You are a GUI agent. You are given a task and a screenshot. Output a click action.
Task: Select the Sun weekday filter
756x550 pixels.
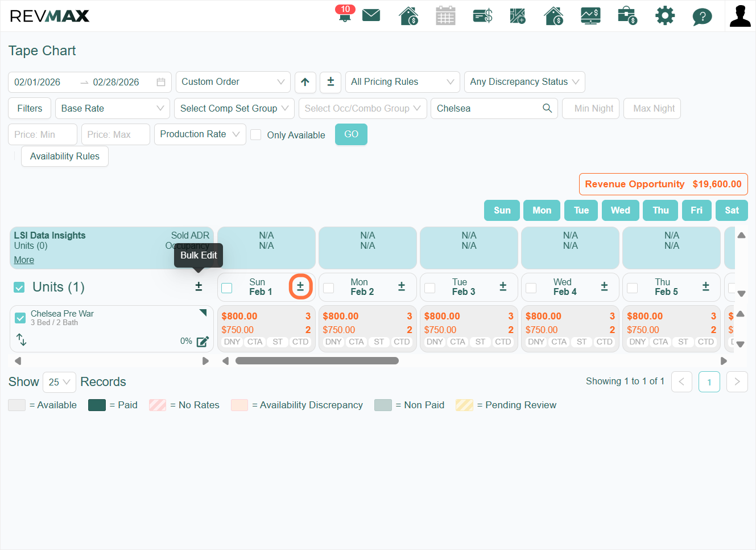pyautogui.click(x=502, y=210)
